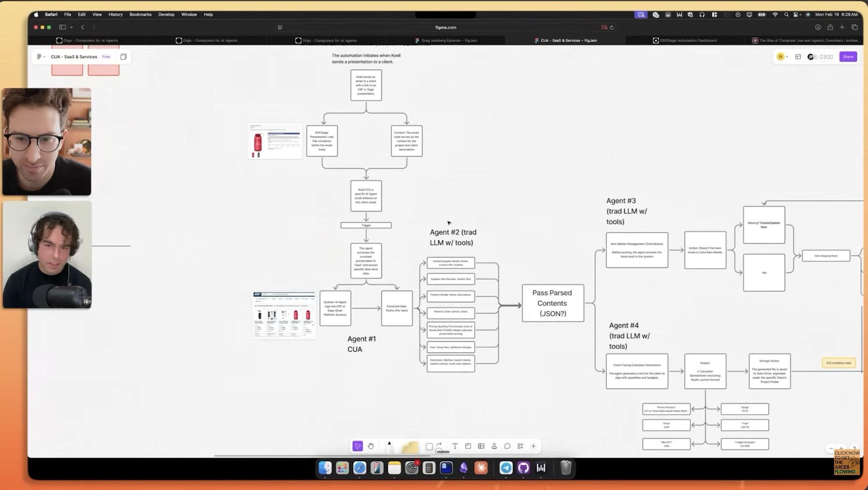
Task: Click the Free plan badge
Action: [x=106, y=57]
